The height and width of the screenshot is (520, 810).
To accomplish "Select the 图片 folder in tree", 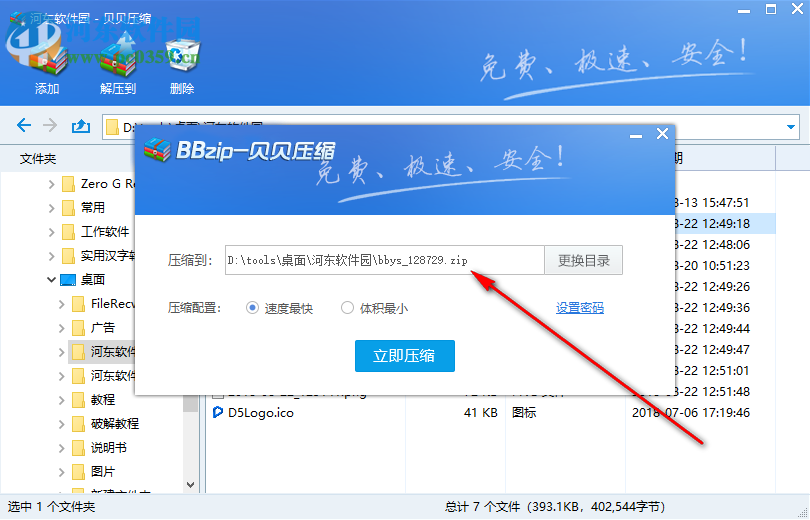I will [x=103, y=471].
